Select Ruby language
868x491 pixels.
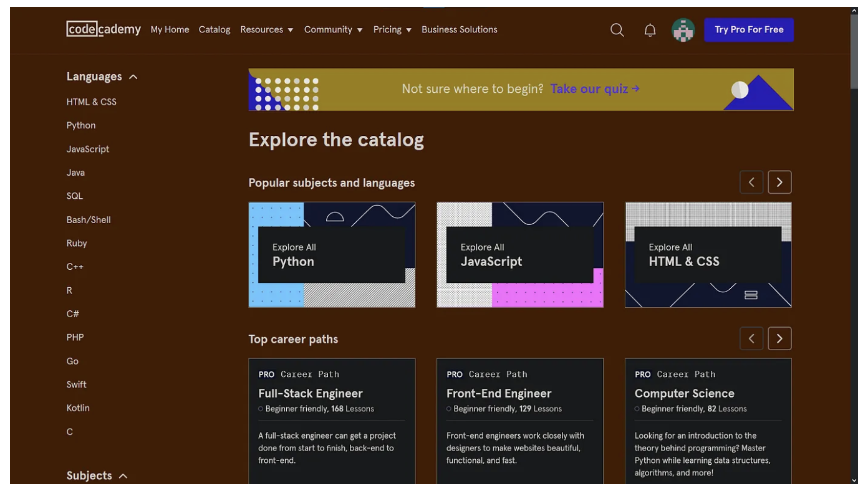tap(77, 243)
